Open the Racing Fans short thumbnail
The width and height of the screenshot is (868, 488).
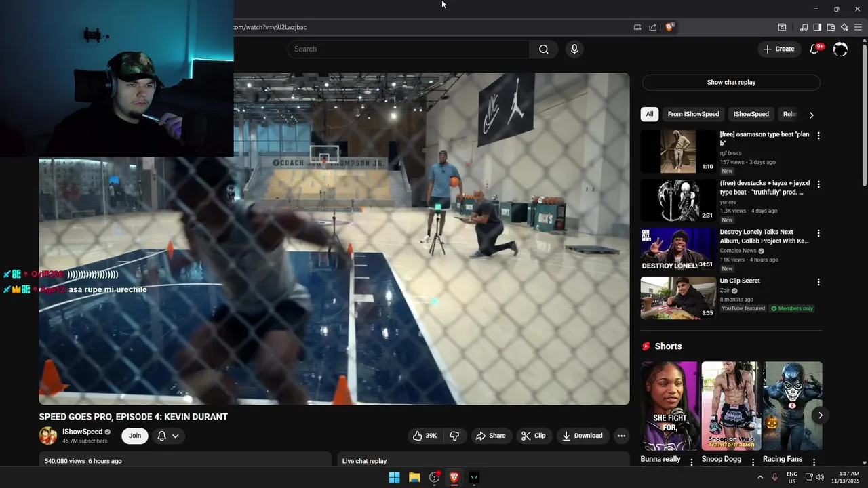click(x=793, y=406)
